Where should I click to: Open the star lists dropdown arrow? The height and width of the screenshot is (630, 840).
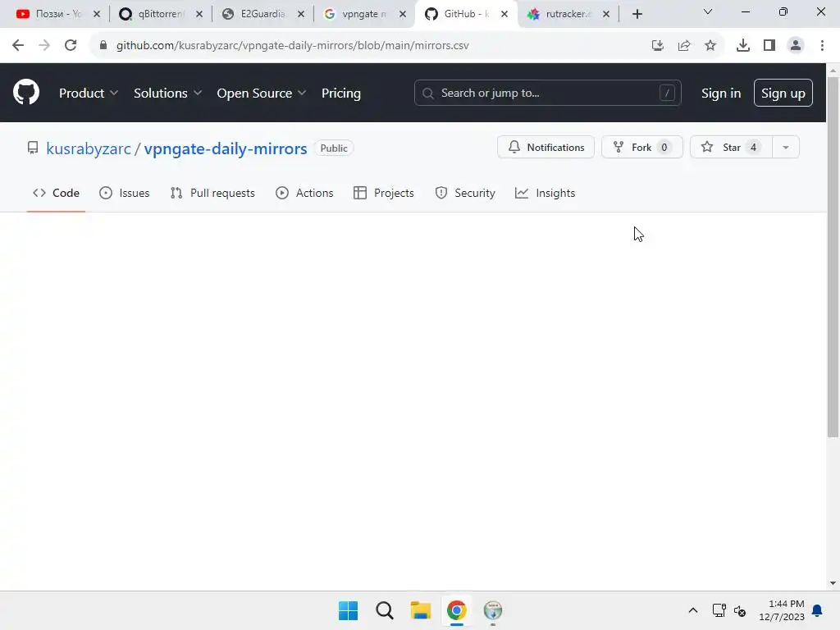pos(786,148)
